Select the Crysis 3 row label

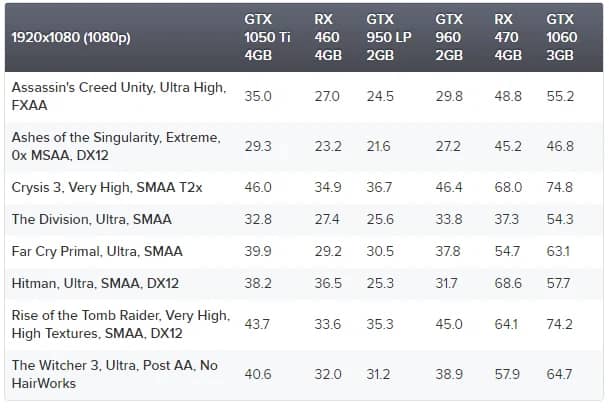(x=105, y=187)
